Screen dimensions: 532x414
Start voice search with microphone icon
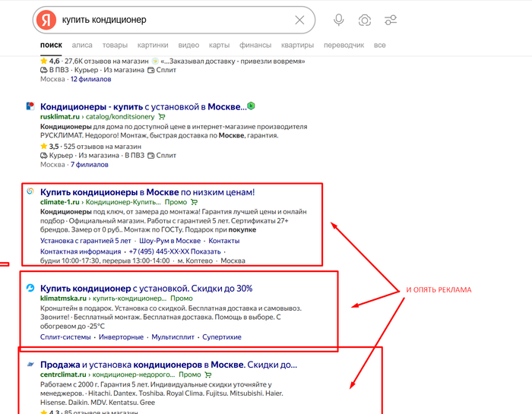[x=338, y=21]
